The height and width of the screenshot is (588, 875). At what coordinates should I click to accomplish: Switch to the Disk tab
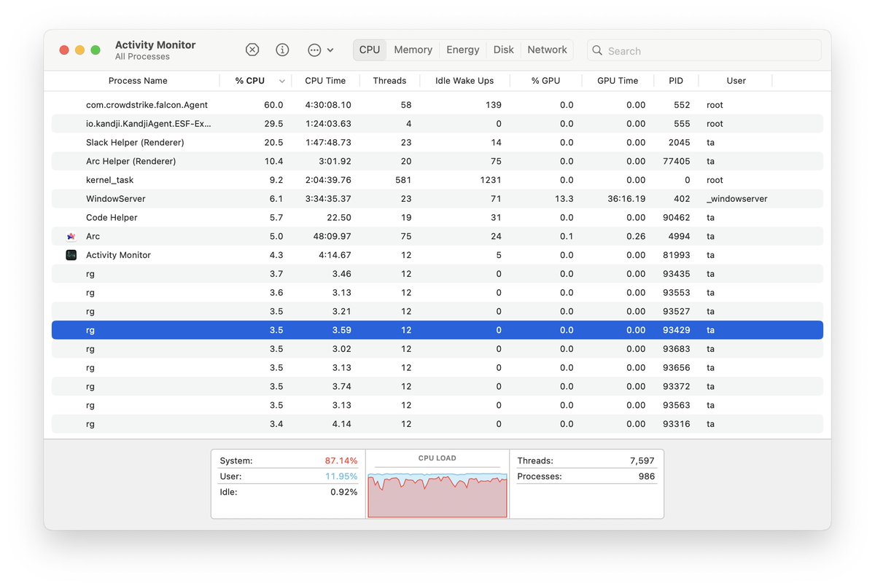point(503,50)
